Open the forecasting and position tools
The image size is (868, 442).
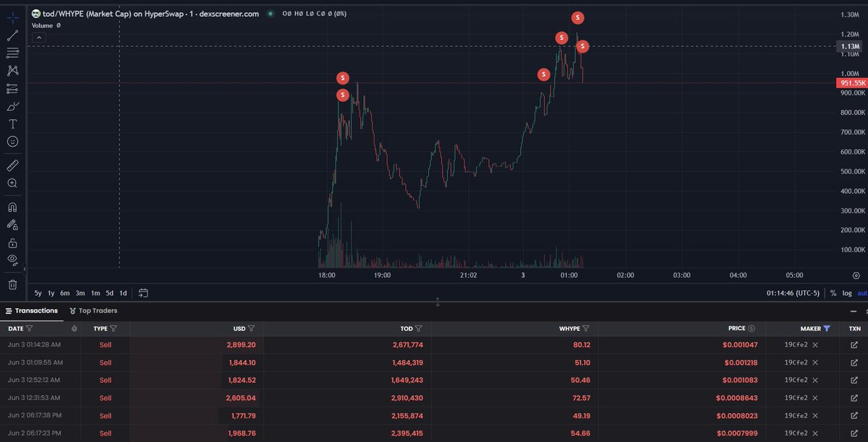13,88
